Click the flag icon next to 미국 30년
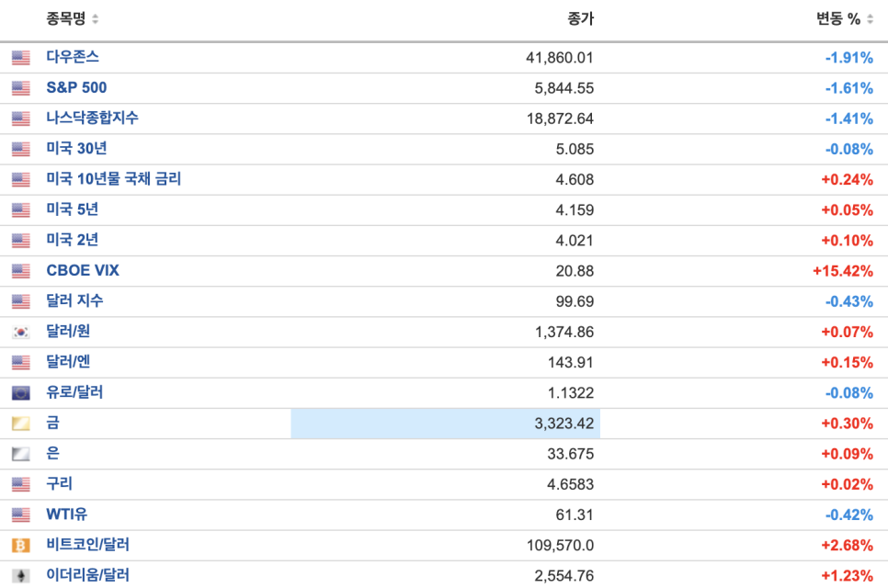The width and height of the screenshot is (888, 588). 21,150
